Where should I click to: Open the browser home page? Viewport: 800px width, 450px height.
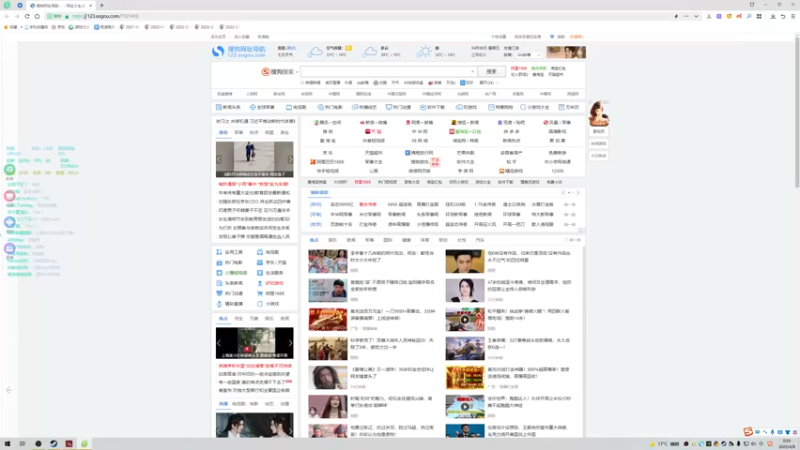(x=37, y=16)
